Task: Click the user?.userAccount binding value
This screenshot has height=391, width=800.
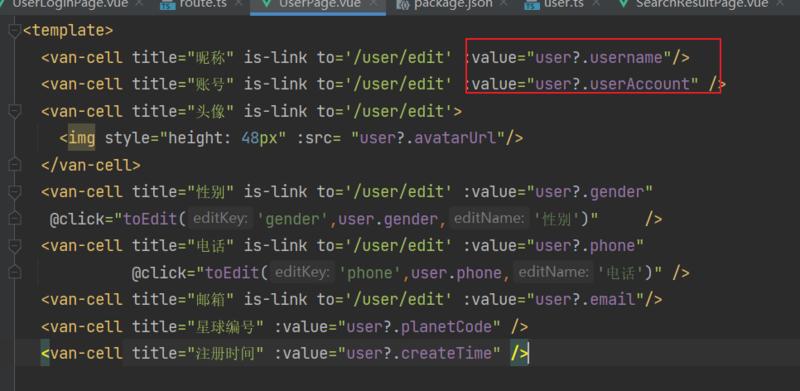Action: pyautogui.click(x=612, y=84)
